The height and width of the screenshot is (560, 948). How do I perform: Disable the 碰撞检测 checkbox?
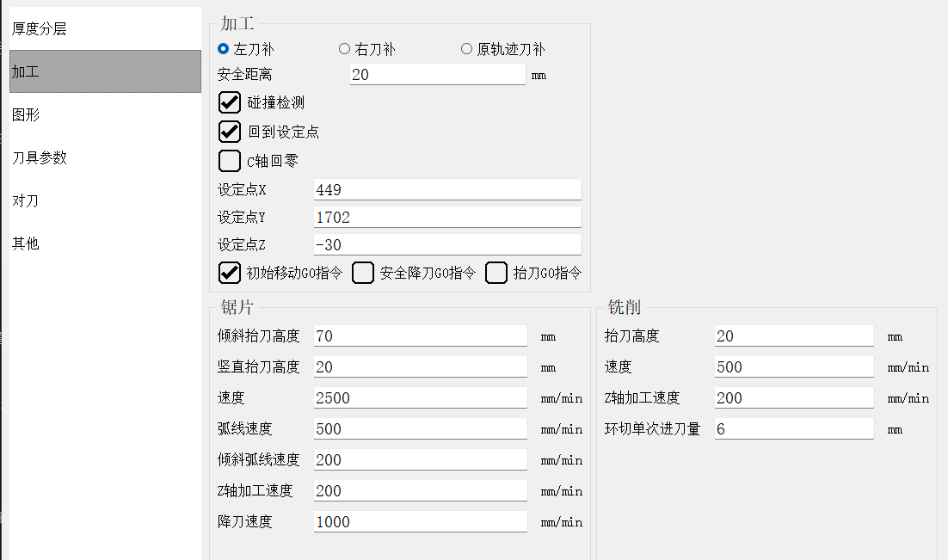coord(230,103)
